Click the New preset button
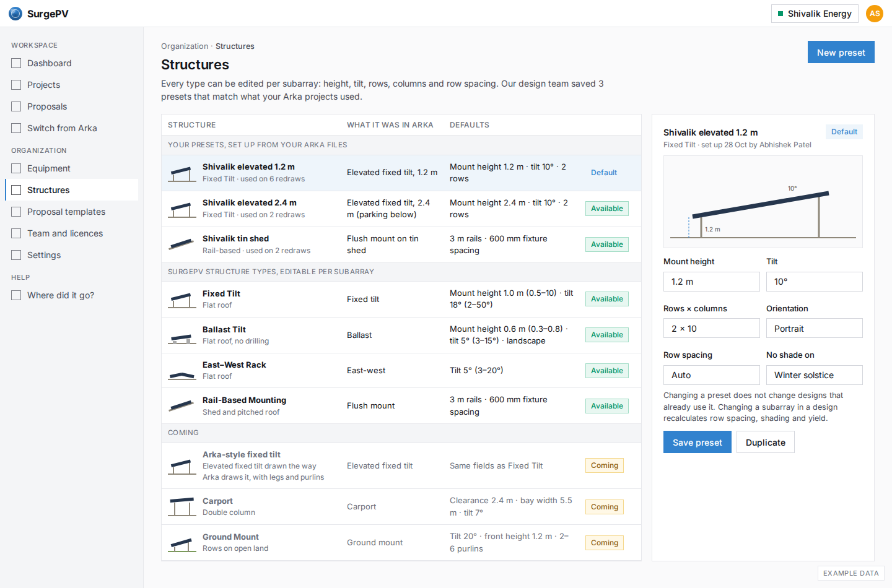 click(841, 52)
